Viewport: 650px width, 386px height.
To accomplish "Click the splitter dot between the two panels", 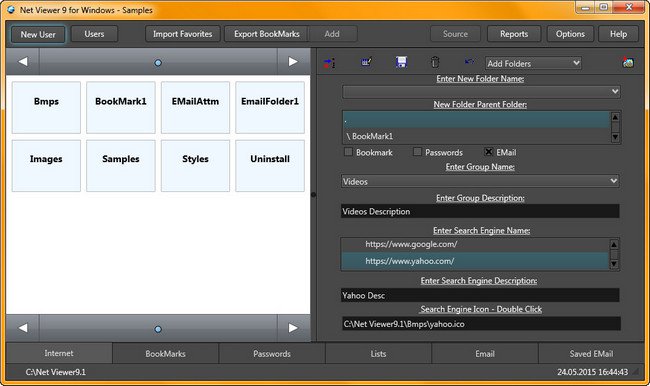I will click(313, 194).
